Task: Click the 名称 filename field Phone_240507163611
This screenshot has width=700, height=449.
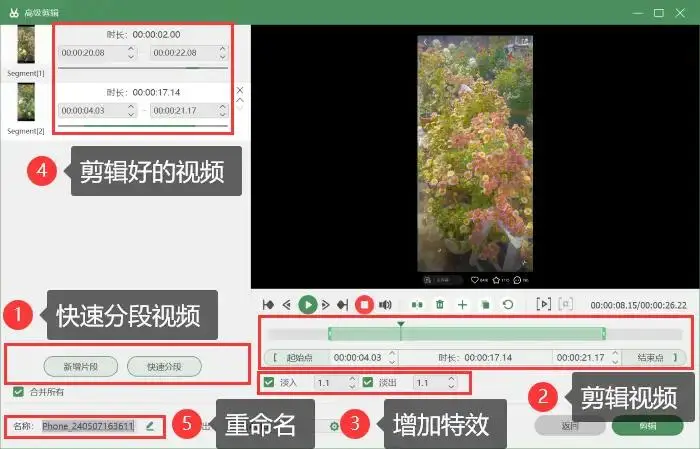Action: [x=88, y=426]
